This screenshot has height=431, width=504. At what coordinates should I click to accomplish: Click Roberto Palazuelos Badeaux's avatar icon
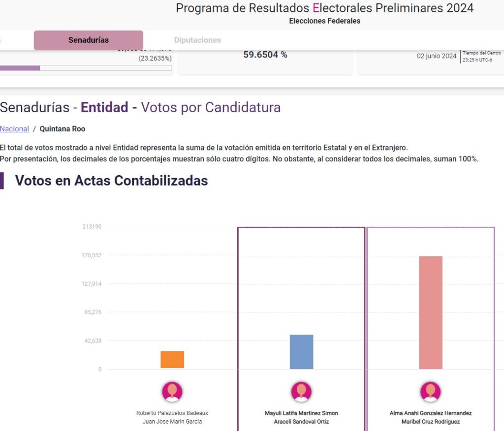tap(172, 392)
